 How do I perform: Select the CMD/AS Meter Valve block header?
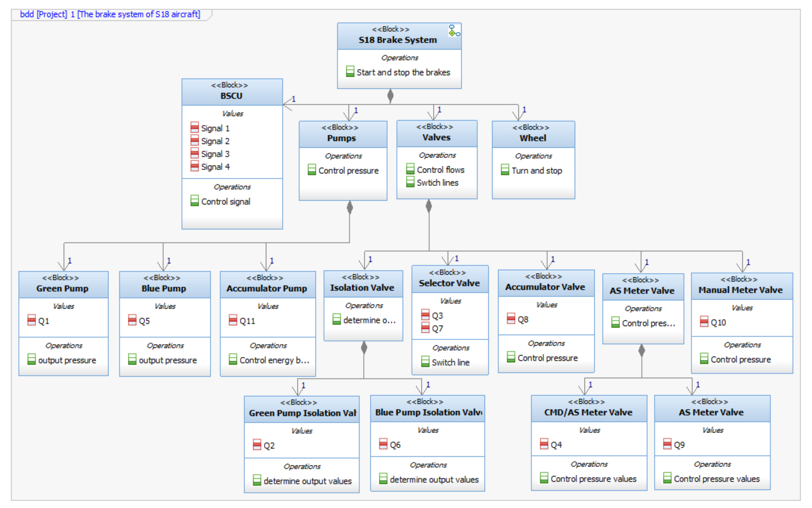(588, 412)
